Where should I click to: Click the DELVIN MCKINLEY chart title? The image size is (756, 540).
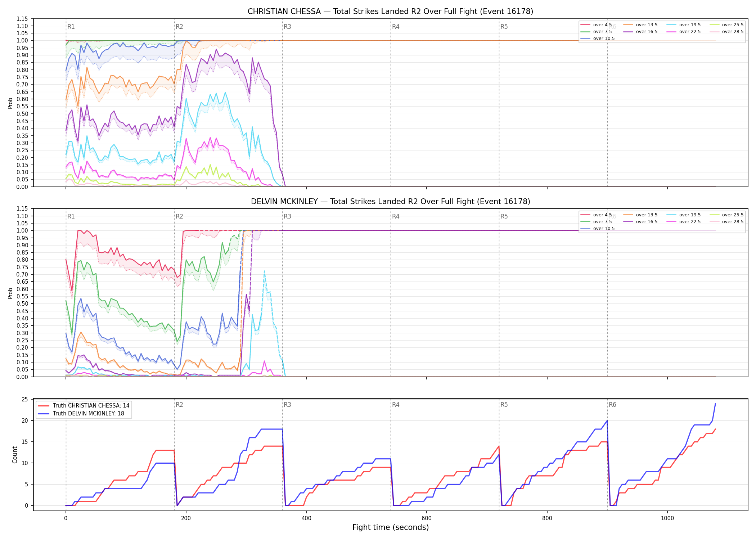(x=390, y=202)
